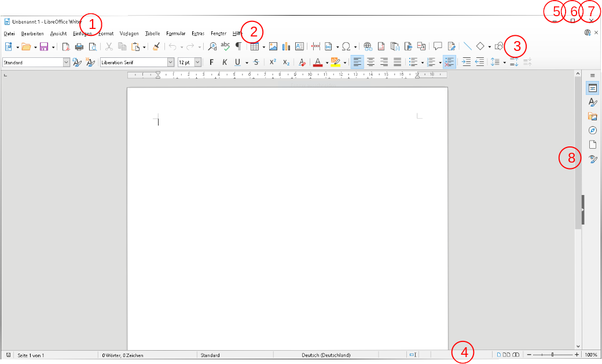Insert a chart from the toolbar
The image size is (602, 364).
click(286, 46)
